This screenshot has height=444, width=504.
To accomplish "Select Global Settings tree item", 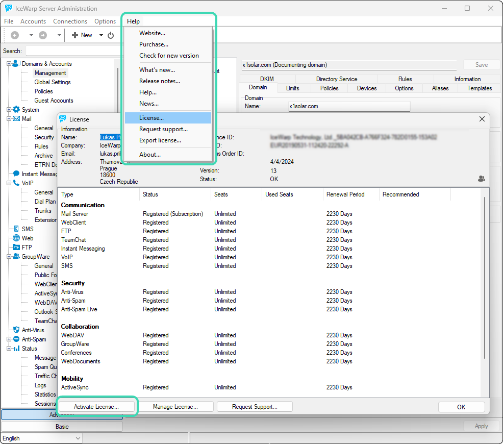I will (53, 82).
